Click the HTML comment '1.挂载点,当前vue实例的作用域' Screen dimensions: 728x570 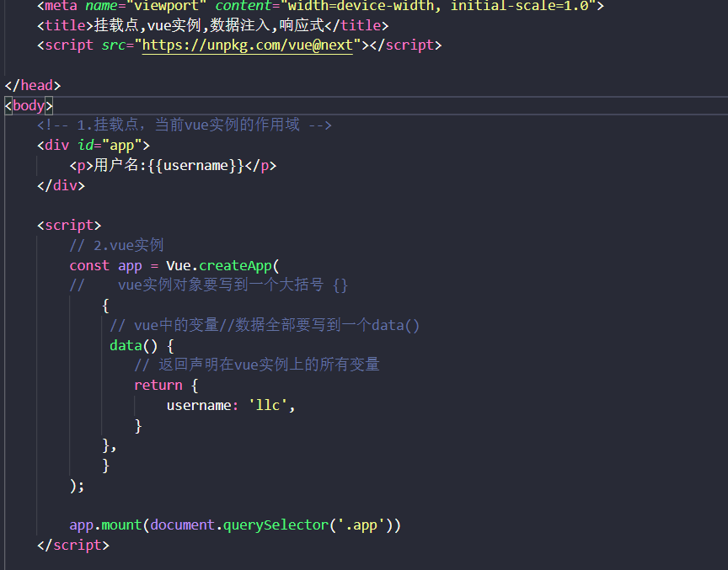(185, 125)
